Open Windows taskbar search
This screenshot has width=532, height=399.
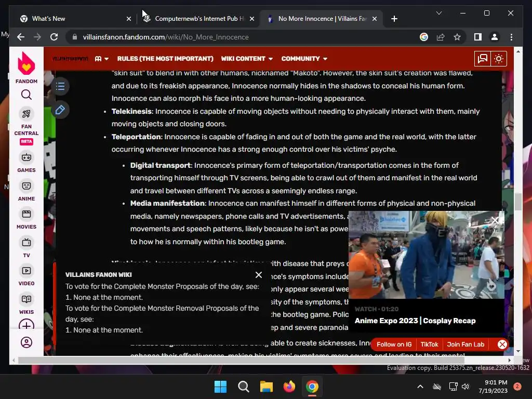pyautogui.click(x=244, y=387)
